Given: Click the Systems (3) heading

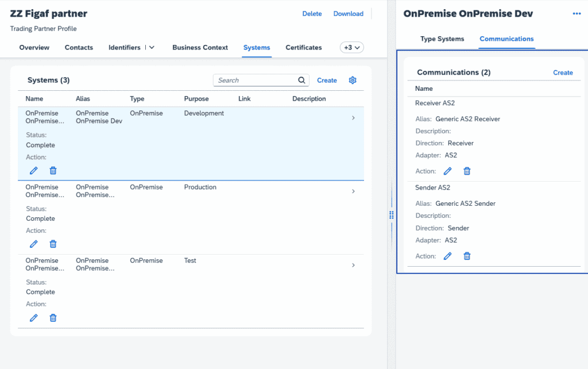Looking at the screenshot, I should pos(48,80).
